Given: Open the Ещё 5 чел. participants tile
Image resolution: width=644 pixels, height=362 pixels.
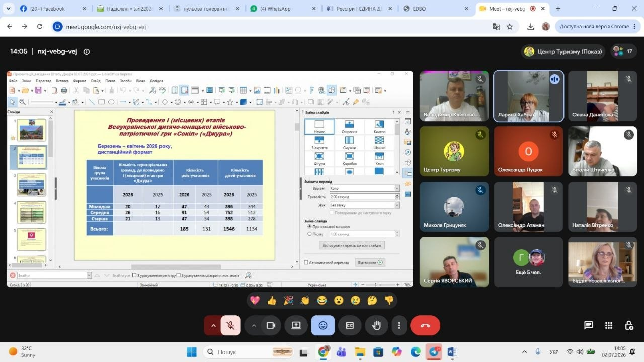Looking at the screenshot, I should pyautogui.click(x=528, y=262).
